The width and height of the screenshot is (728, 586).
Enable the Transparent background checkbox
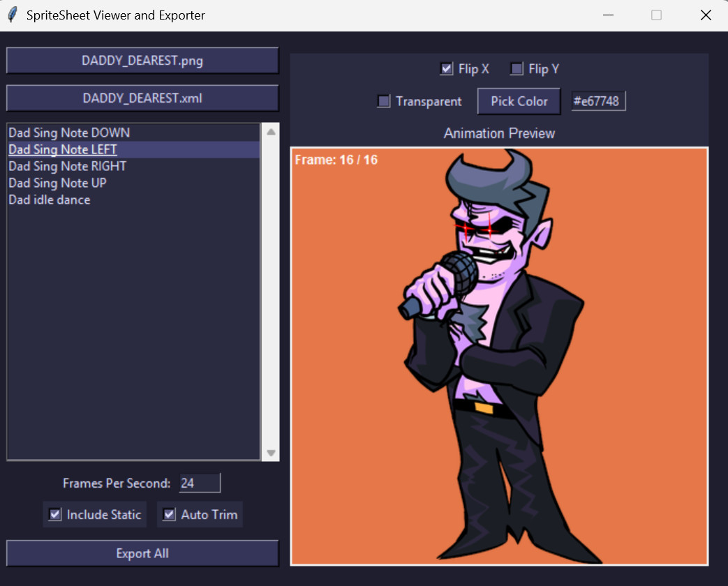(x=384, y=101)
